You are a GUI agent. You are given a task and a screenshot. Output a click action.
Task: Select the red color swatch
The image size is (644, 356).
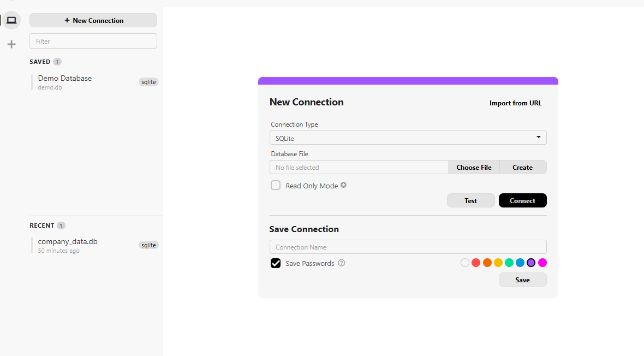(x=476, y=263)
